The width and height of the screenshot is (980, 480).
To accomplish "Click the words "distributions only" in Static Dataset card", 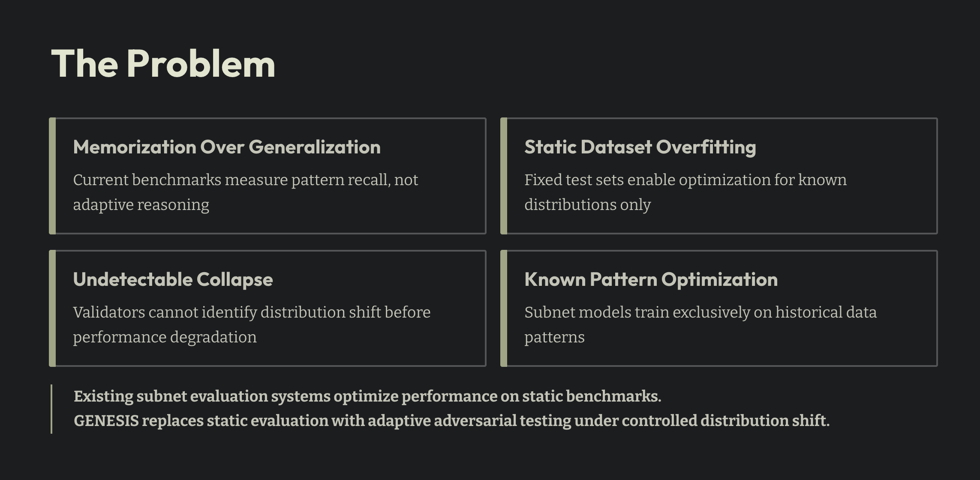I will click(x=587, y=205).
